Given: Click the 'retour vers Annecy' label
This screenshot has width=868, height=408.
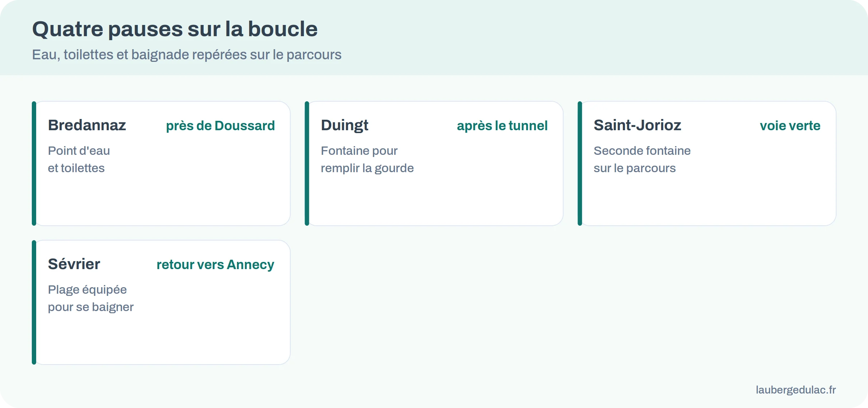Looking at the screenshot, I should (x=215, y=265).
